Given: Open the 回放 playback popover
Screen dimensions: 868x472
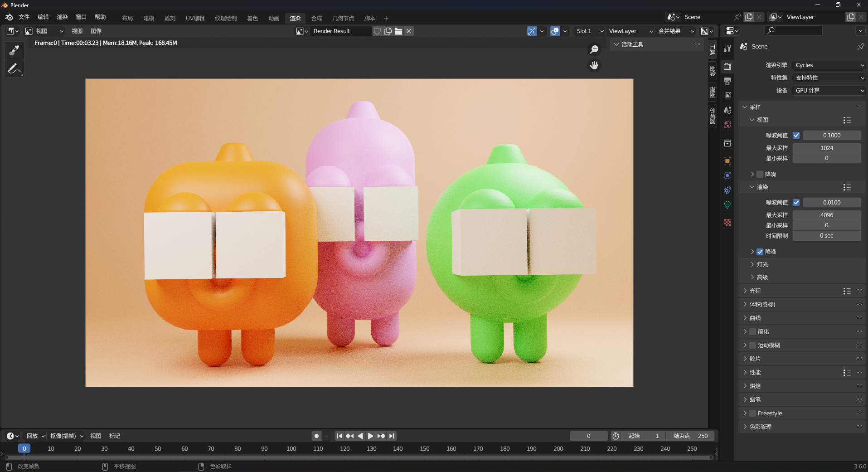Looking at the screenshot, I should (35, 436).
